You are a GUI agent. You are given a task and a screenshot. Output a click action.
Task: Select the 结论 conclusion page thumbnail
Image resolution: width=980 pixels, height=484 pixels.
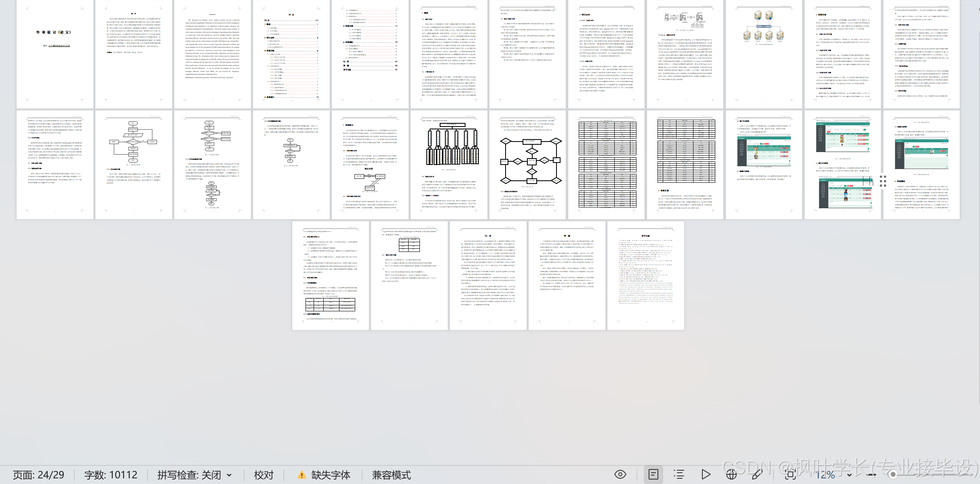[x=488, y=275]
